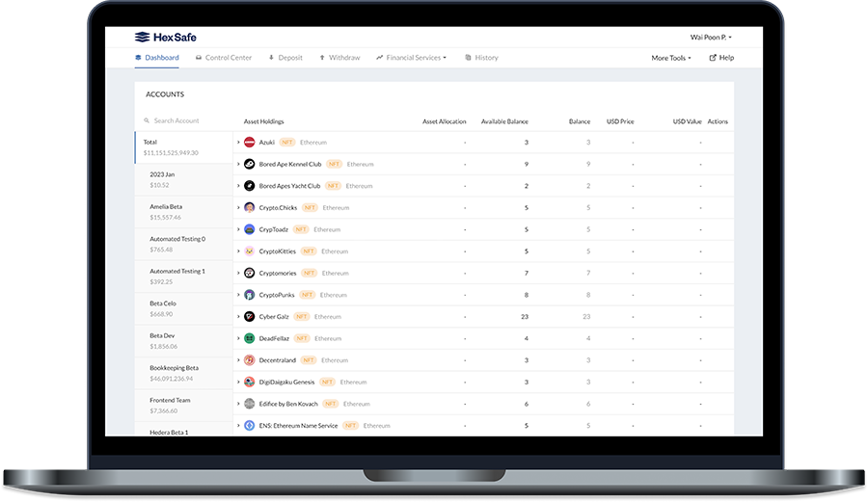Click the Edifice by Ben Kovach icon
Viewport: 868px width, 502px height.
click(250, 404)
